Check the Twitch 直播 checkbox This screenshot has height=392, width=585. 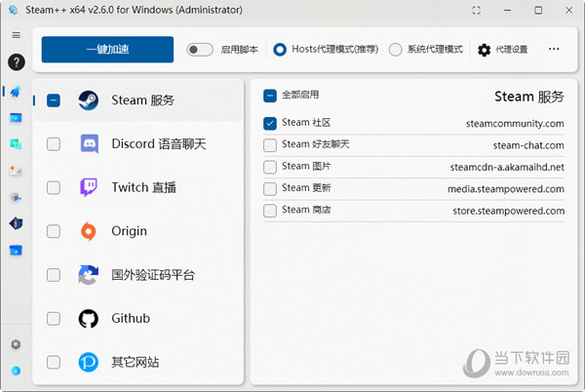54,187
